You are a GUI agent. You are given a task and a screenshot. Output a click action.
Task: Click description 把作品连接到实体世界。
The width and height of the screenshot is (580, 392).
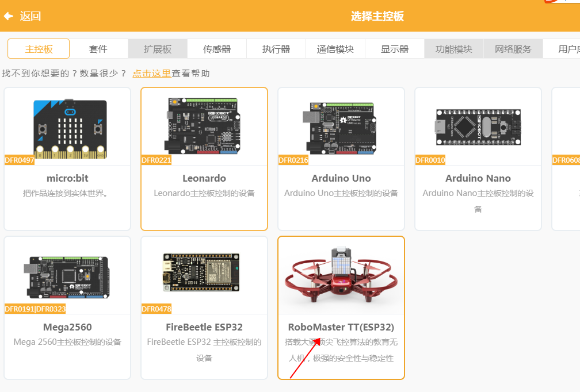[x=67, y=193]
